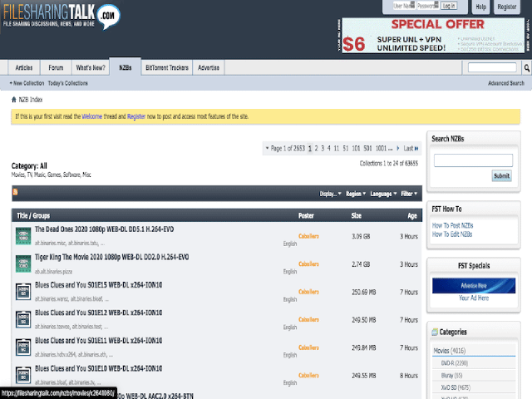The height and width of the screenshot is (399, 532).
Task: Open the Articles tab
Action: [x=24, y=67]
